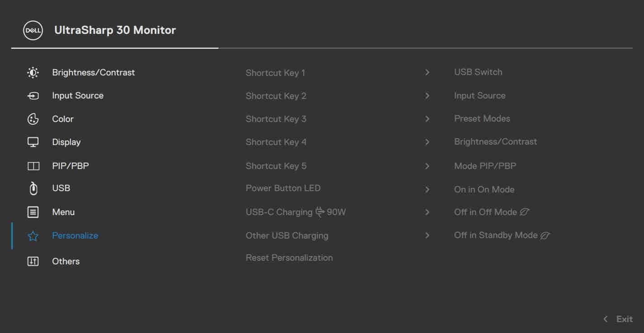The width and height of the screenshot is (644, 333).
Task: Expand the Shortcut Key 1 chevron
Action: click(427, 72)
